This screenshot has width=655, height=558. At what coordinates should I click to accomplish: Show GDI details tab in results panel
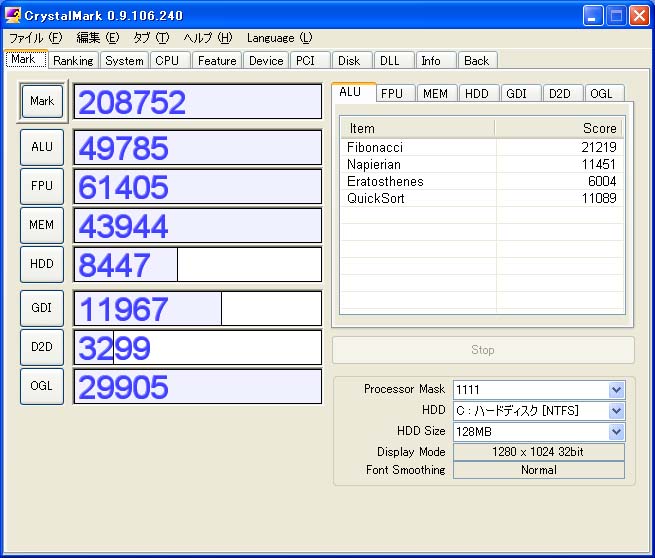(521, 93)
